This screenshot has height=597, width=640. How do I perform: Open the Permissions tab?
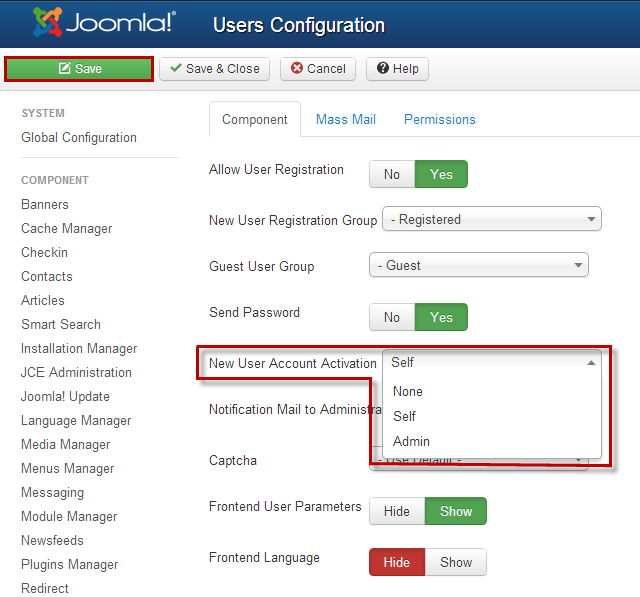[440, 120]
